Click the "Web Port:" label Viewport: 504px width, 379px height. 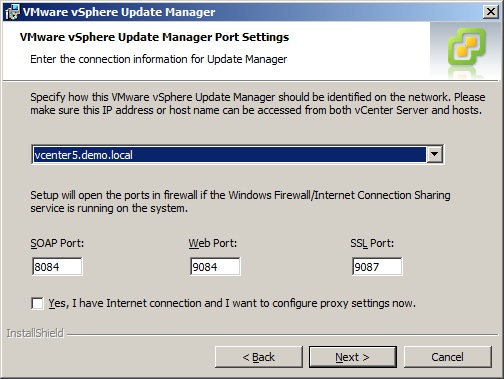pyautogui.click(x=213, y=243)
